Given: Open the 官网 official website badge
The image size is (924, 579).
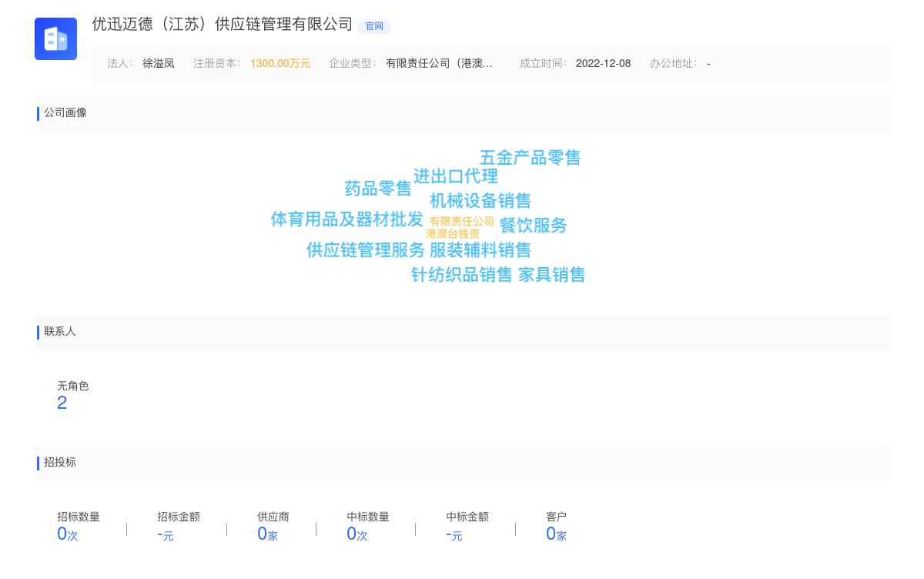Looking at the screenshot, I should click(374, 27).
